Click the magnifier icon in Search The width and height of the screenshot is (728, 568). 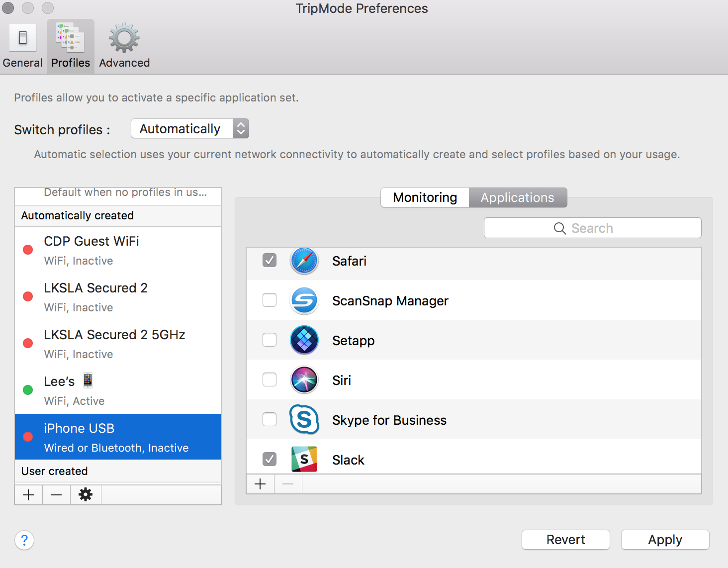[560, 228]
